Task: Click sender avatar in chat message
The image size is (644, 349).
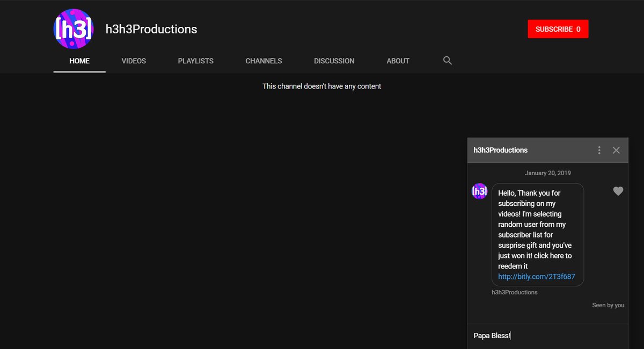Action: click(479, 191)
